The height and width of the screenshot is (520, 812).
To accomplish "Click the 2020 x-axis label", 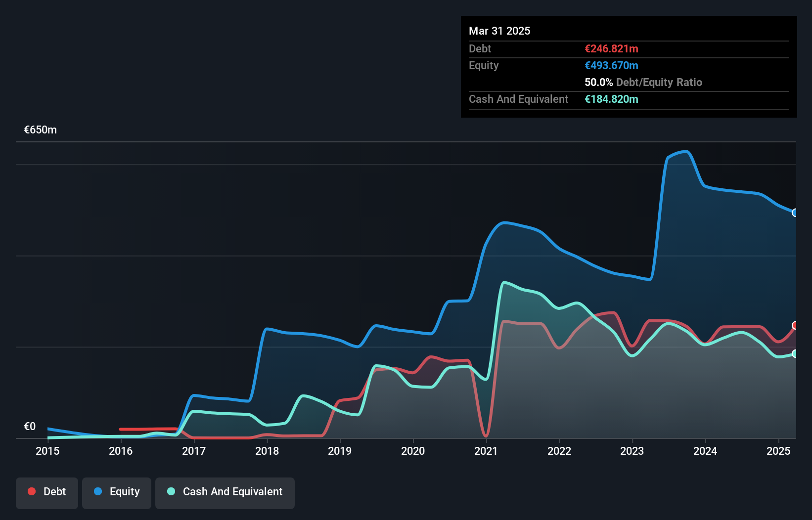I will [413, 451].
